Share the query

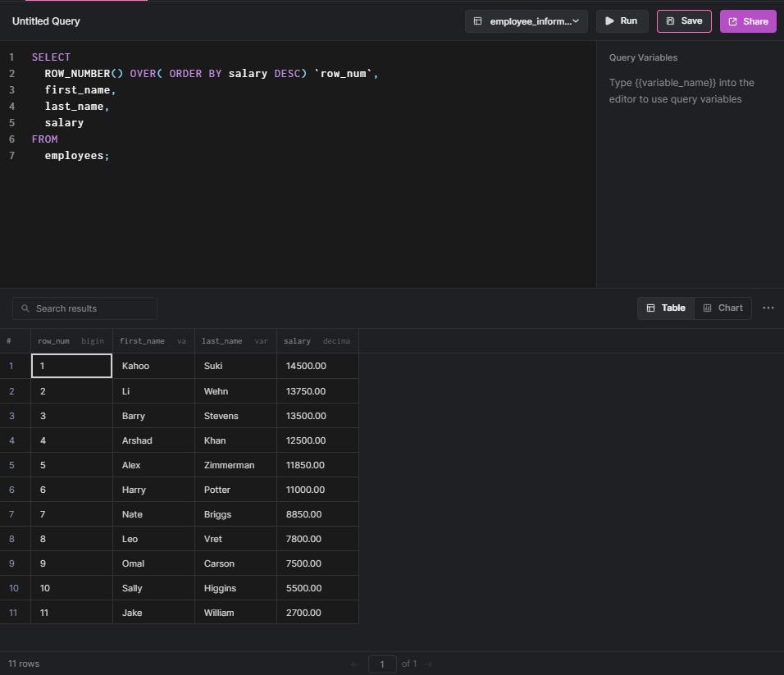click(747, 21)
